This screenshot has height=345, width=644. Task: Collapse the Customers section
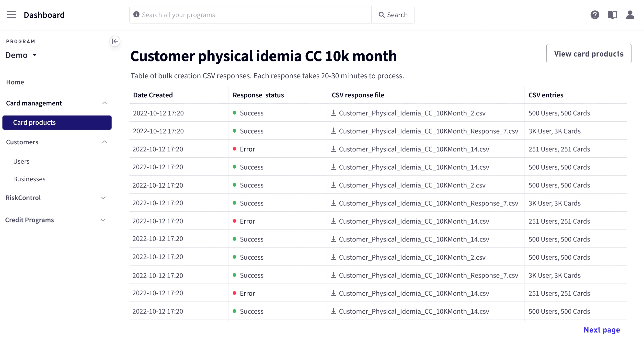pyautogui.click(x=104, y=142)
